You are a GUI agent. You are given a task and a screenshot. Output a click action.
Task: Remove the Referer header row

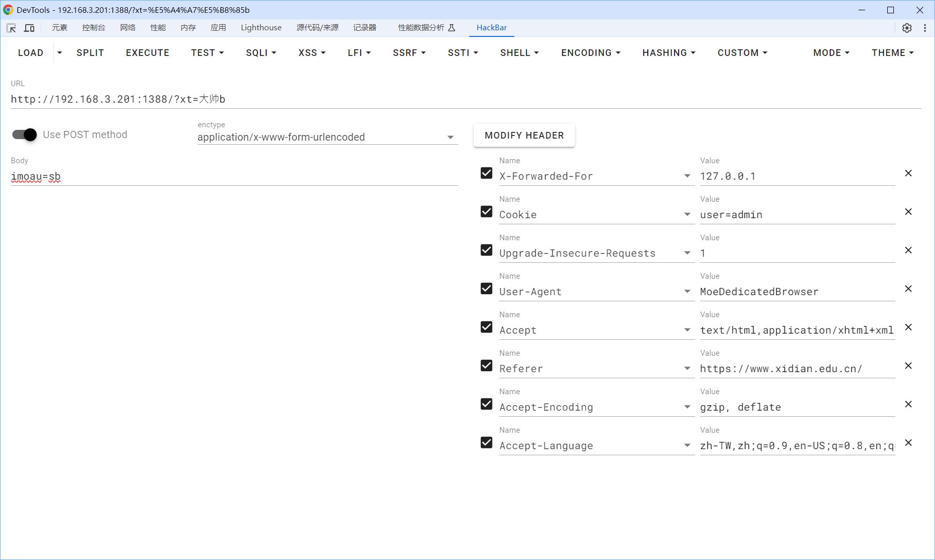coord(908,366)
